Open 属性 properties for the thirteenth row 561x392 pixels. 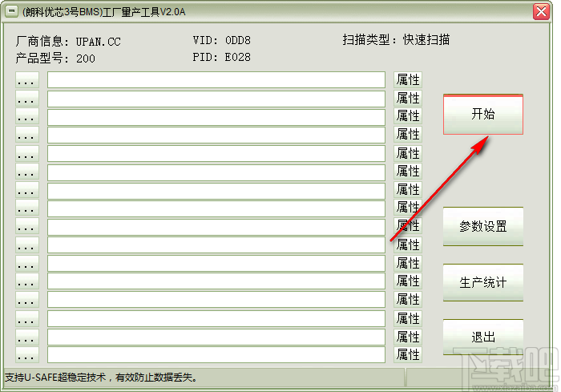tap(408, 299)
